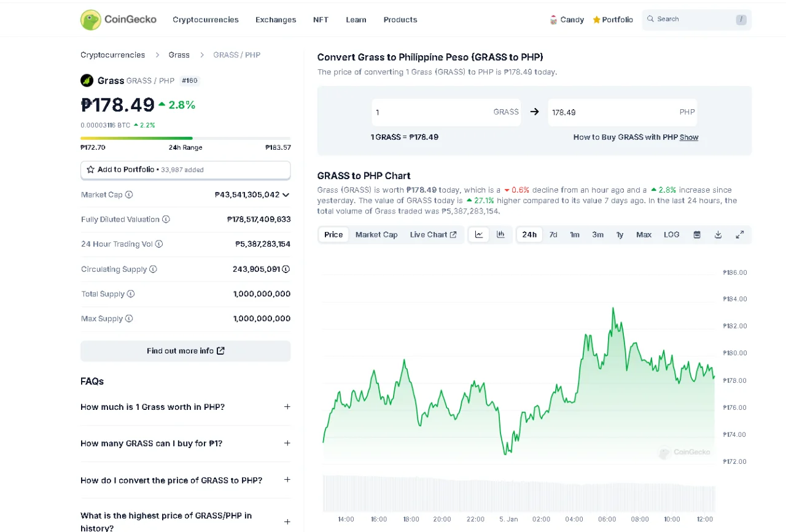Screen dimensions: 786x532
Task: Open the Products nav menu
Action: coord(400,20)
